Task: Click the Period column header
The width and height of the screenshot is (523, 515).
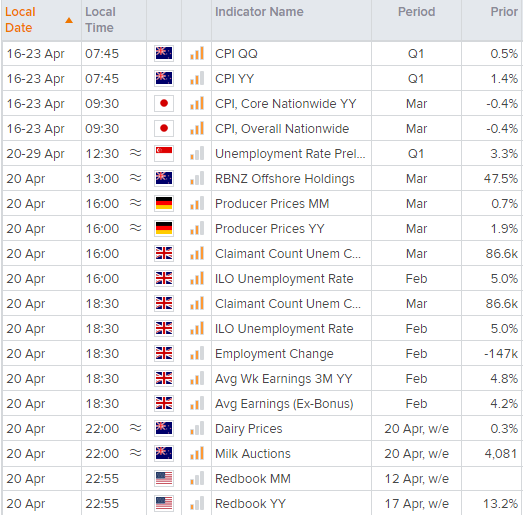Action: (x=416, y=12)
